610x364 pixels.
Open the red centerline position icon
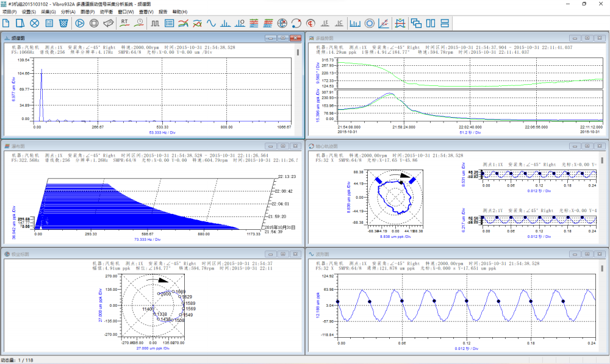310,23
